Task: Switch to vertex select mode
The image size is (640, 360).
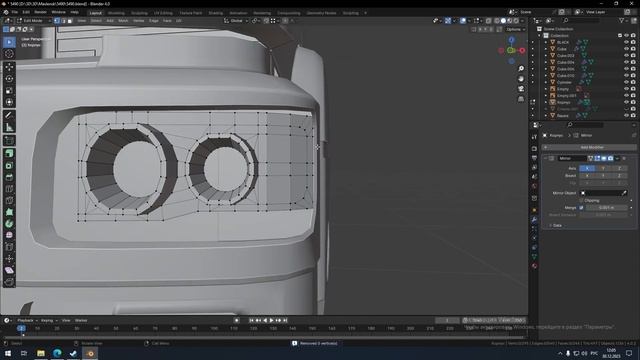Action: (x=57, y=20)
